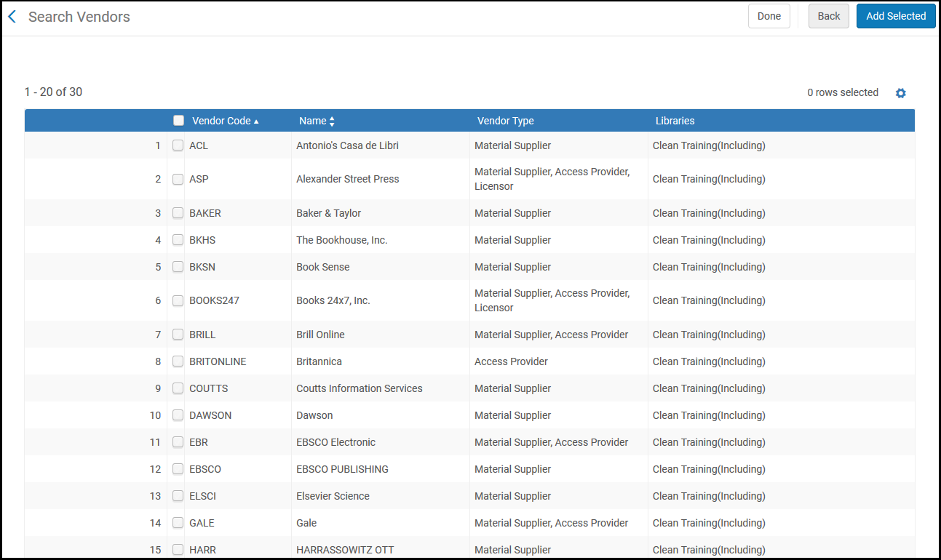Click the Back button
The image size is (941, 560).
coord(828,16)
